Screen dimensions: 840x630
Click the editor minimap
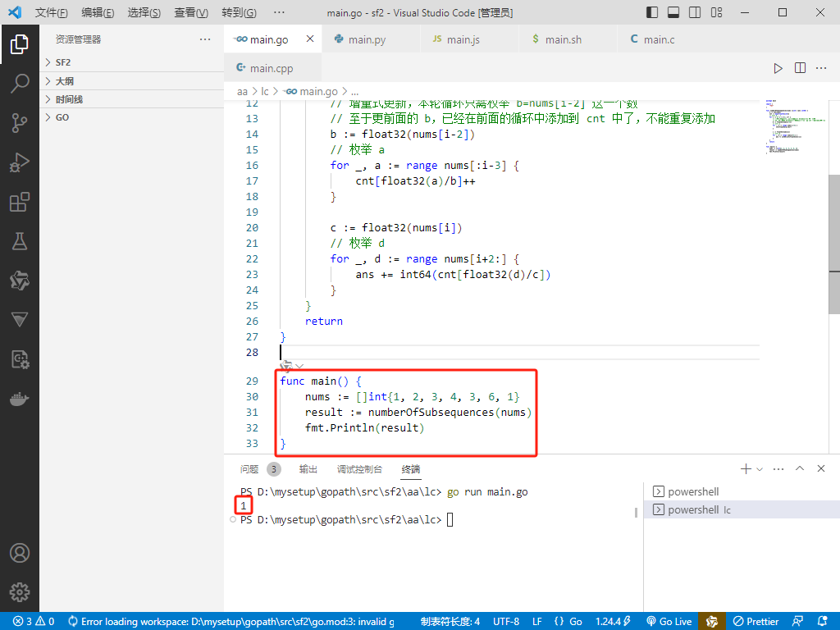[x=793, y=126]
